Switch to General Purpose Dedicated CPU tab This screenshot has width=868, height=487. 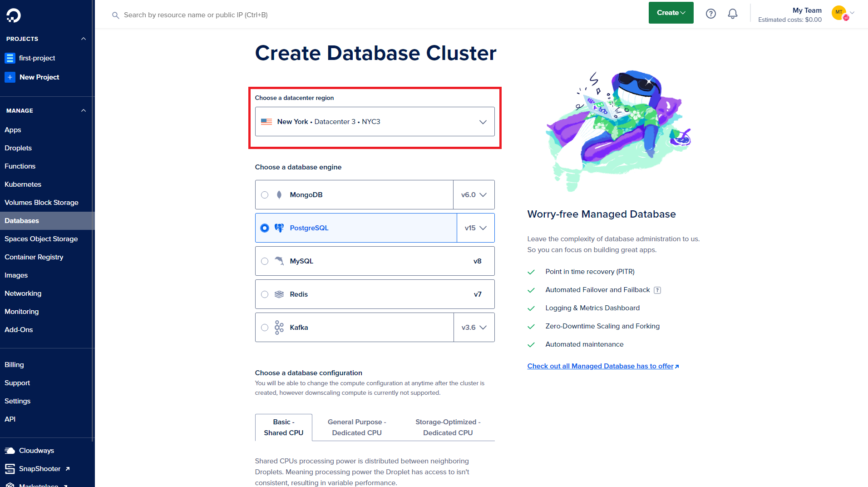tap(357, 427)
